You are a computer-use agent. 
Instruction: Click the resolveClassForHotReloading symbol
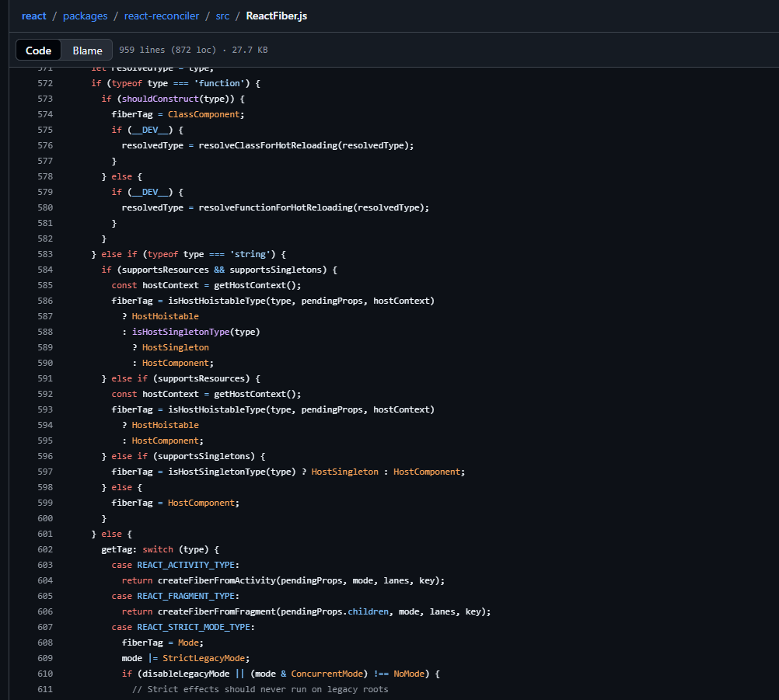[268, 145]
